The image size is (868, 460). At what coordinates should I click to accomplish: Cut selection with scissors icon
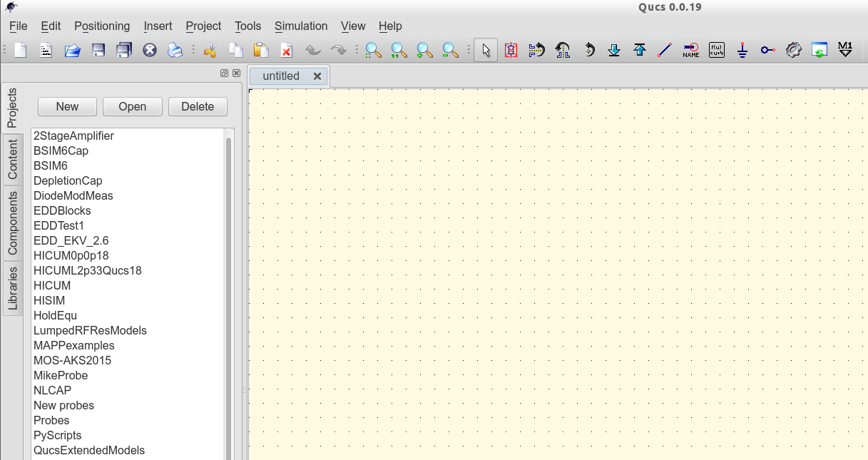tap(210, 50)
